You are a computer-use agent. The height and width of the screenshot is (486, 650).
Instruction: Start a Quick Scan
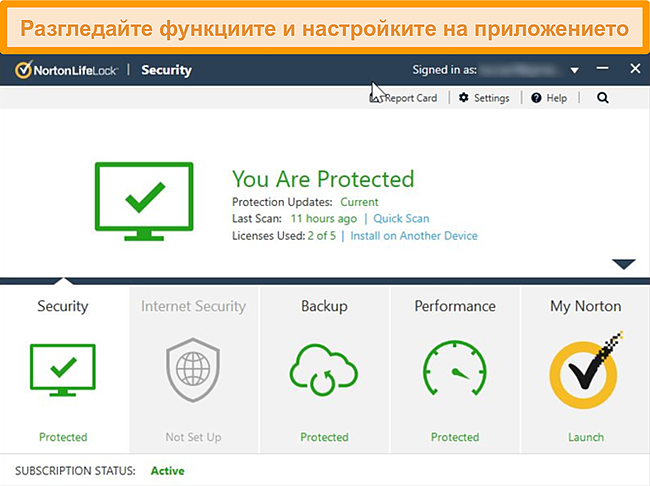coord(401,219)
